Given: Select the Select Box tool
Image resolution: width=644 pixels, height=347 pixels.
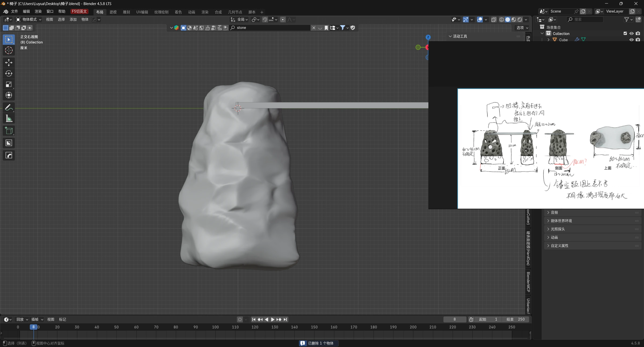Looking at the screenshot, I should click(x=9, y=39).
